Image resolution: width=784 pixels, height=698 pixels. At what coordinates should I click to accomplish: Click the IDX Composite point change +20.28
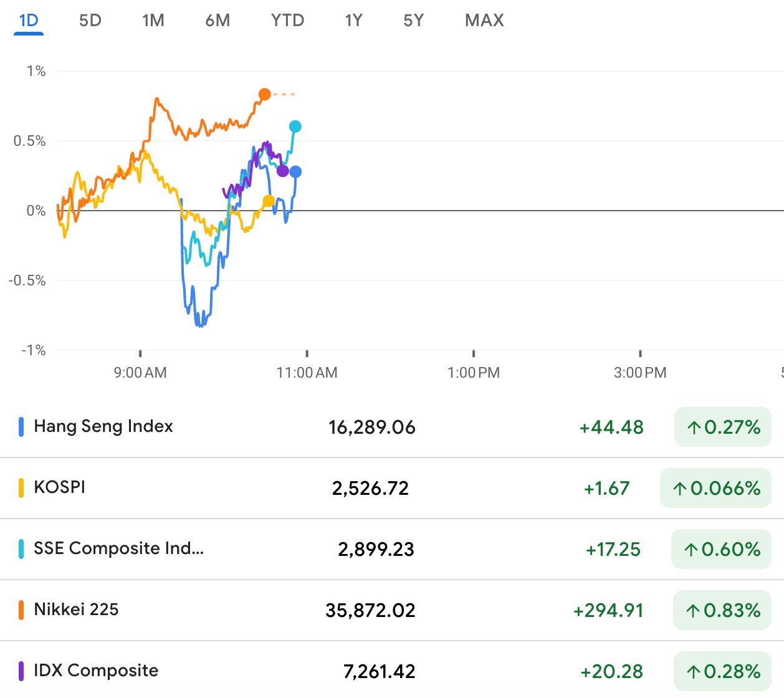pyautogui.click(x=612, y=672)
